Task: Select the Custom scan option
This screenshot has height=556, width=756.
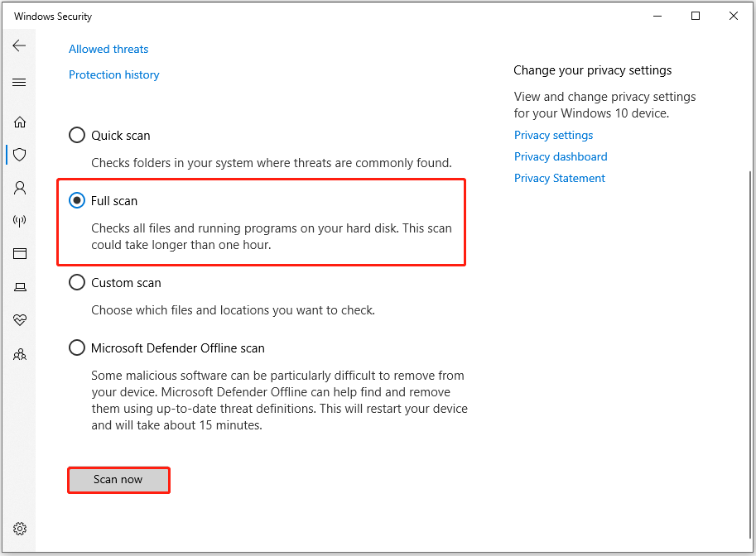Action: (77, 282)
